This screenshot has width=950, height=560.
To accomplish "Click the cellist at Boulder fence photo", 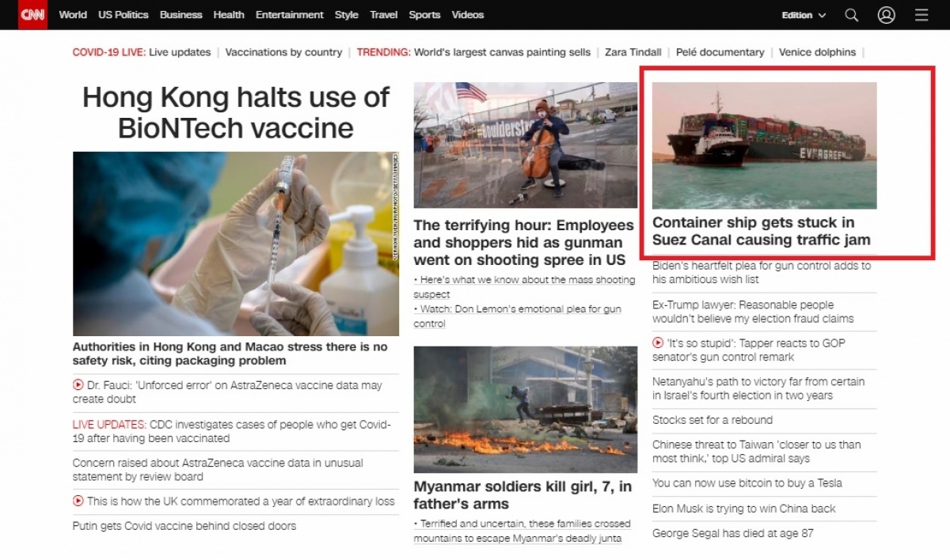I will point(526,146).
